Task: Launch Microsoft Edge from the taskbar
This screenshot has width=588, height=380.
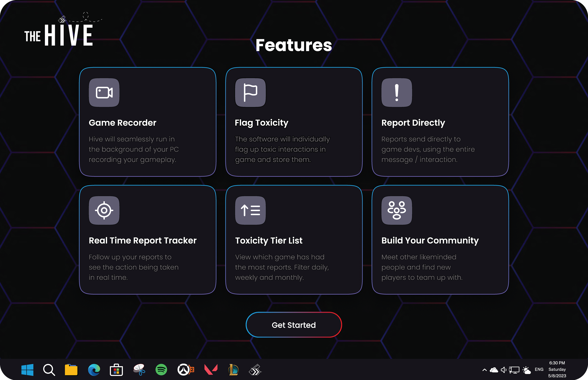Action: point(94,370)
